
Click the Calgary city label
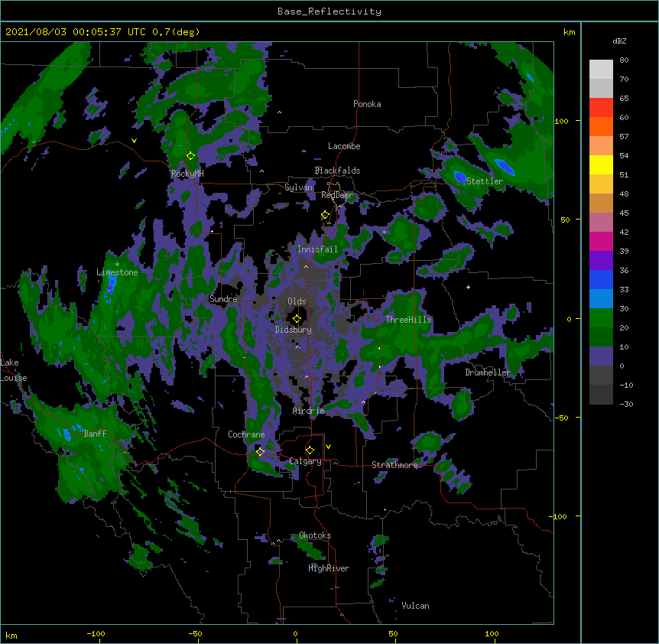coord(306,461)
